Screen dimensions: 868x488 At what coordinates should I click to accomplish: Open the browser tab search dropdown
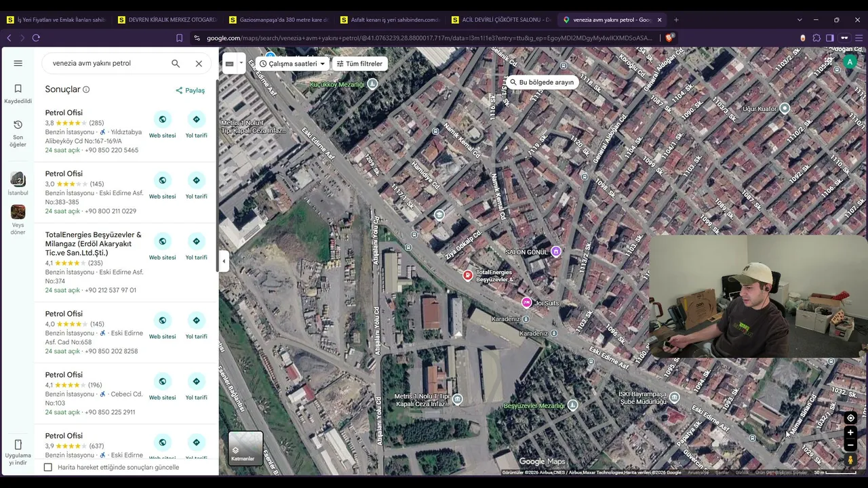pos(800,20)
